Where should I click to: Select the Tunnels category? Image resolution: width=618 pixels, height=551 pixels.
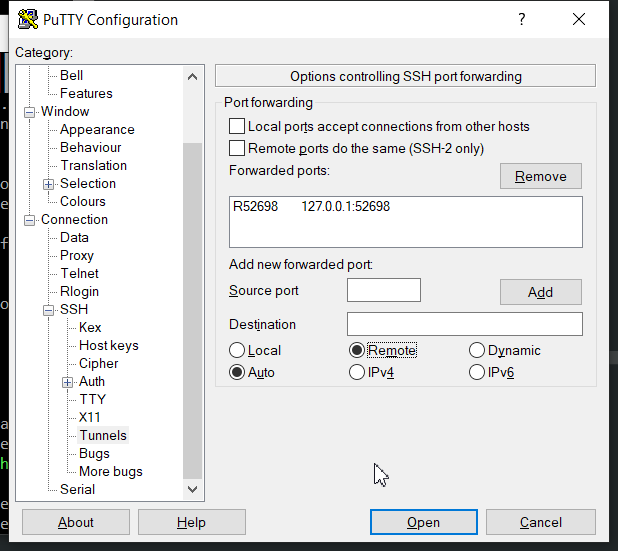tap(103, 436)
